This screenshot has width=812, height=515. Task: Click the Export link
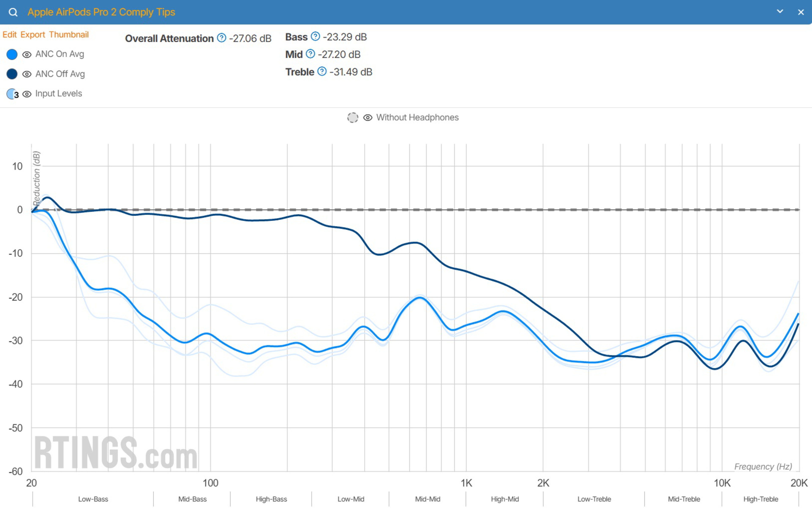(x=33, y=35)
